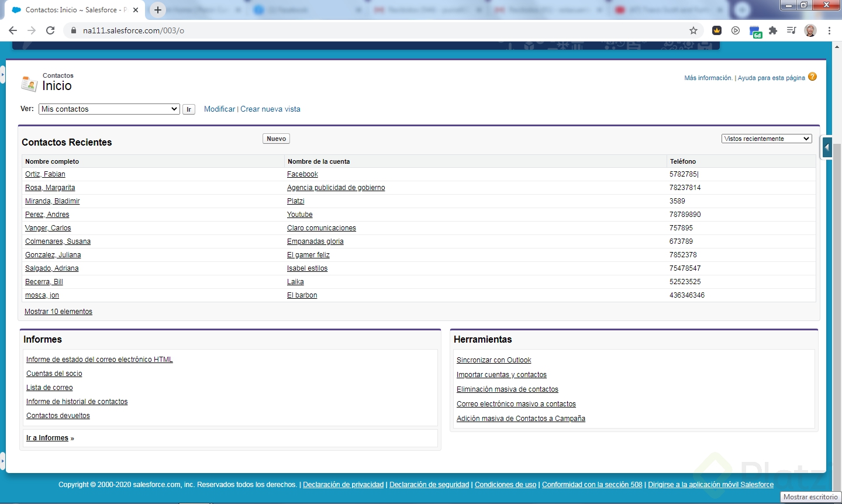Click Mostrar 10 elementos

tap(58, 312)
